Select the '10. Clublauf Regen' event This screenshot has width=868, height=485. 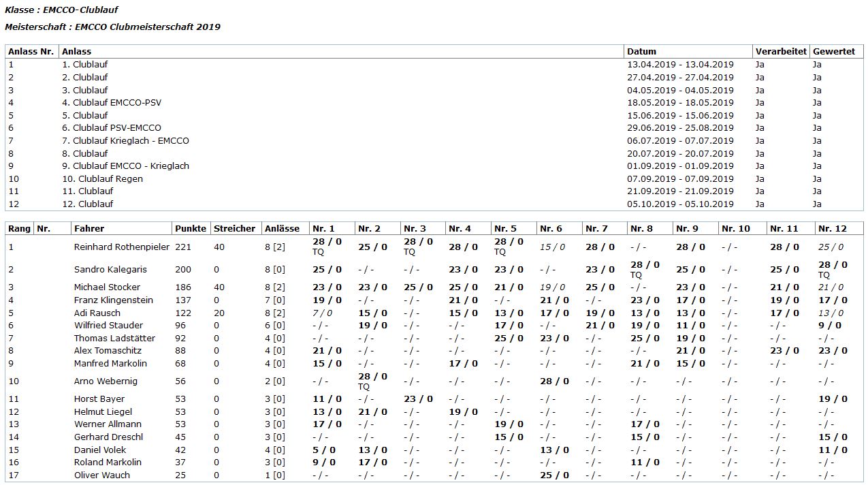coord(102,179)
